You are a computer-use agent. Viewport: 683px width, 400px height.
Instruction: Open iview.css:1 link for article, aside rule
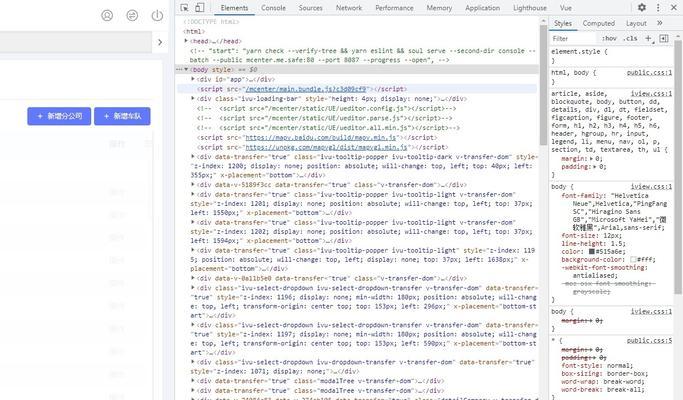651,94
